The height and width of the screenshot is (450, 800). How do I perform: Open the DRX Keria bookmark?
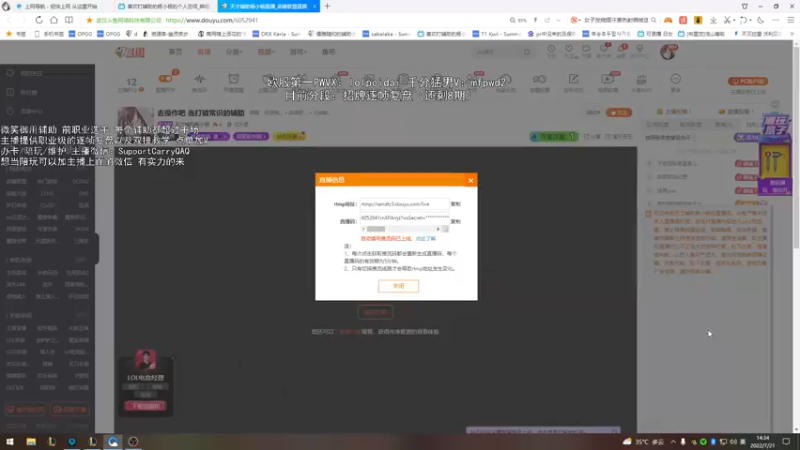276,34
